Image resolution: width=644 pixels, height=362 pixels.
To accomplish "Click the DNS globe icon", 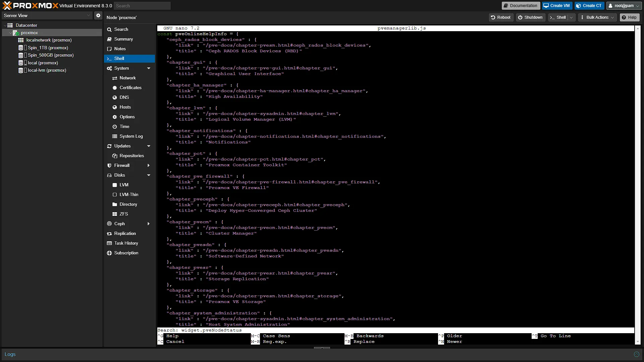I will 115,98.
